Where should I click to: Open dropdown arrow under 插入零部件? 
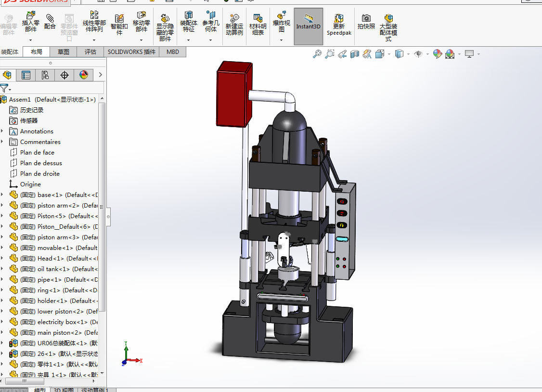30,40
